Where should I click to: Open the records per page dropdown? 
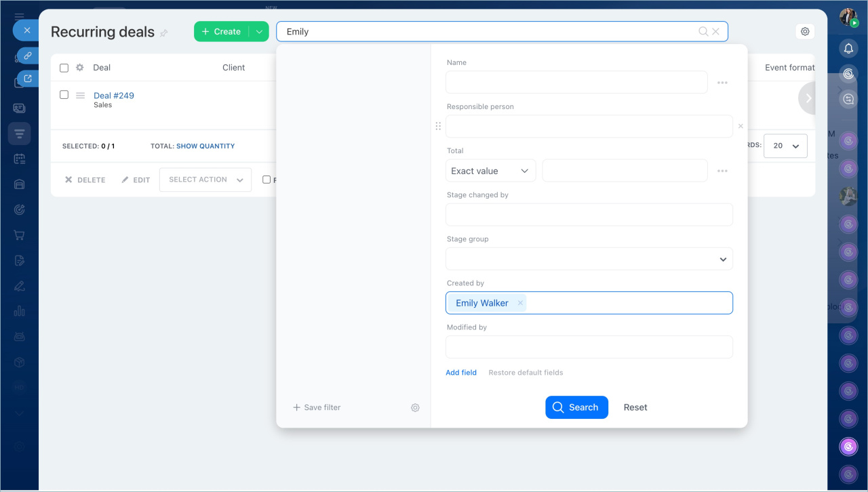[785, 146]
